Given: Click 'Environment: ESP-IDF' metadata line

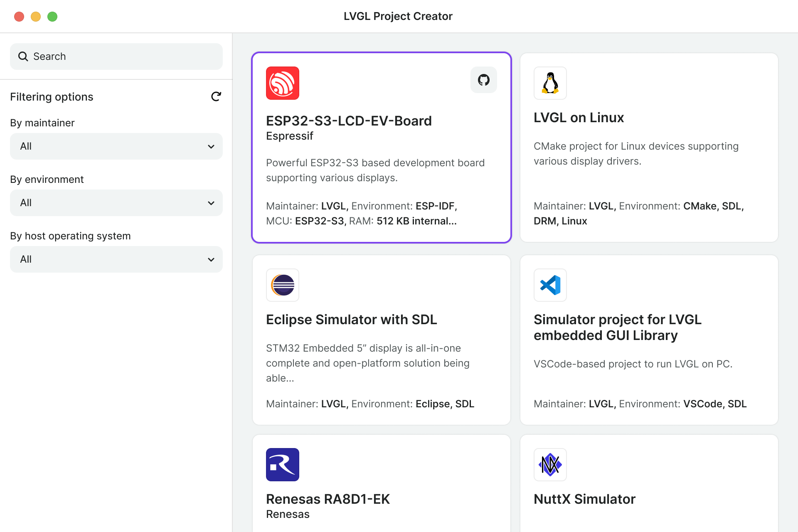Looking at the screenshot, I should [x=404, y=206].
